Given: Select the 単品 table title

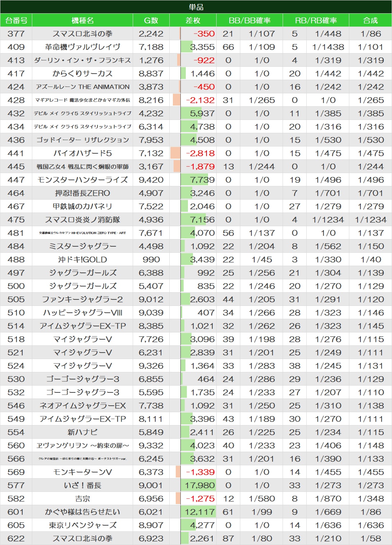Looking at the screenshot, I should click(196, 7).
